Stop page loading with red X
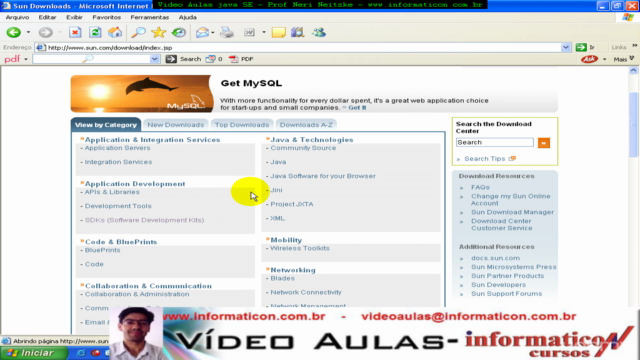 75,32
